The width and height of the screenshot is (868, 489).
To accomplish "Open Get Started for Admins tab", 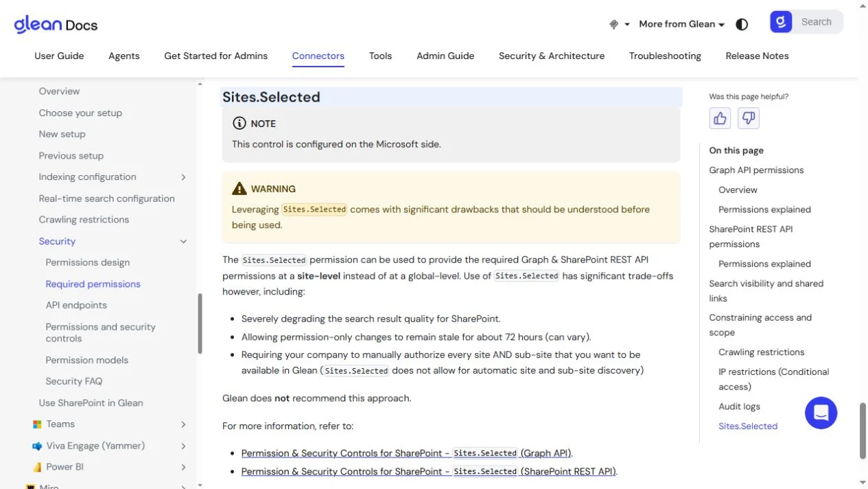I will (216, 56).
